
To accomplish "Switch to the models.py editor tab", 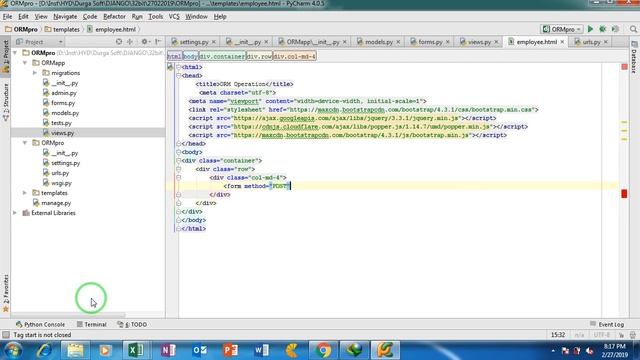I will click(378, 42).
